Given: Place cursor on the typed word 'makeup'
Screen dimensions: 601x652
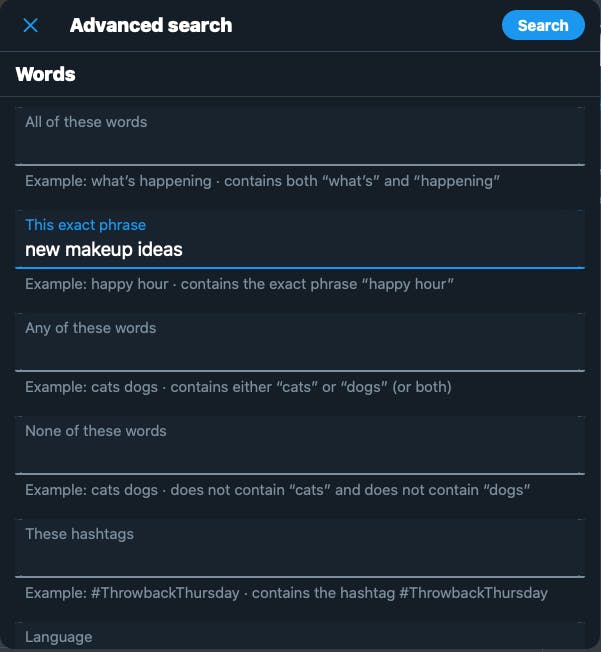Looking at the screenshot, I should (x=99, y=250).
